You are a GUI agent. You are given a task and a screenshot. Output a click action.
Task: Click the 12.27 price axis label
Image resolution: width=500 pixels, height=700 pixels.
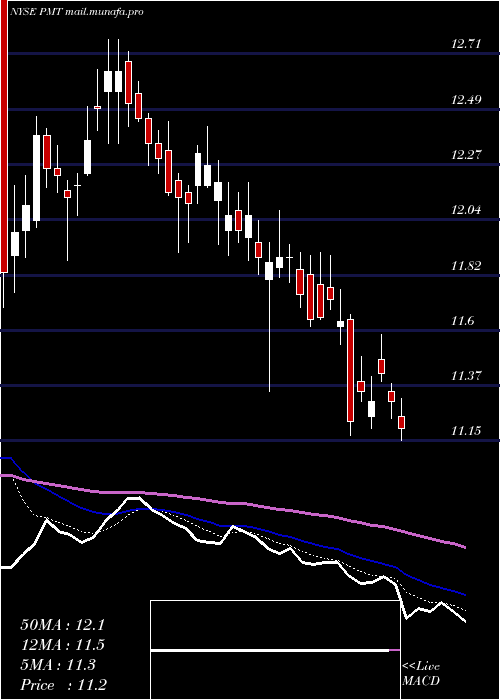[466, 155]
